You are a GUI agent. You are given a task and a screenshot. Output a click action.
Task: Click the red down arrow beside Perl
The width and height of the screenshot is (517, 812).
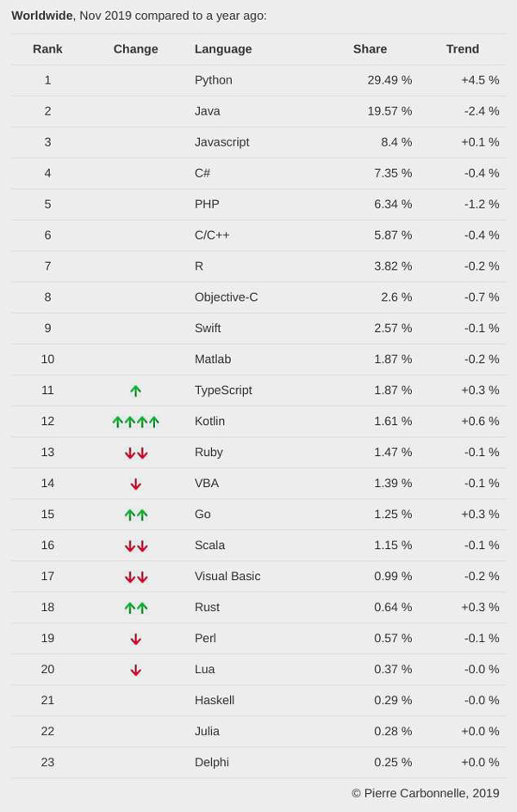coord(135,639)
